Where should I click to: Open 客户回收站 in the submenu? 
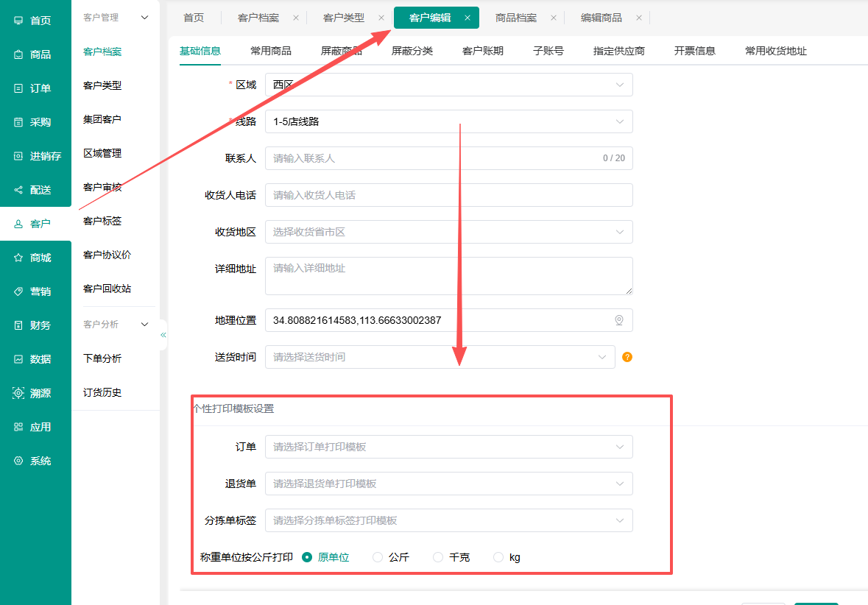107,289
